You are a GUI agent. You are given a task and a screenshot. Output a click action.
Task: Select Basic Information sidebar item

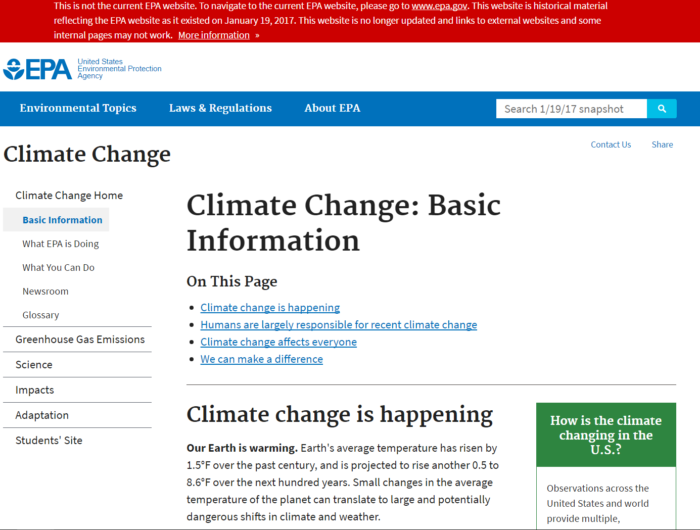(x=62, y=220)
